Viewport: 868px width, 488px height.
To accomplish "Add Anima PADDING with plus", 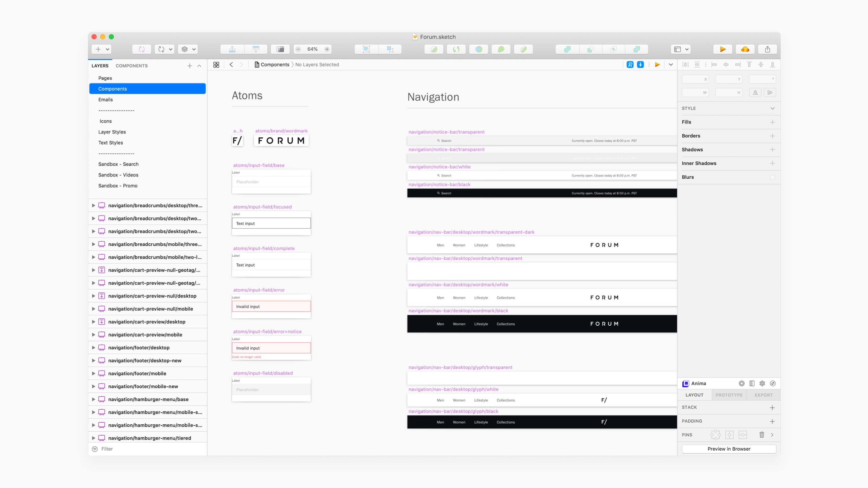I will pos(772,422).
